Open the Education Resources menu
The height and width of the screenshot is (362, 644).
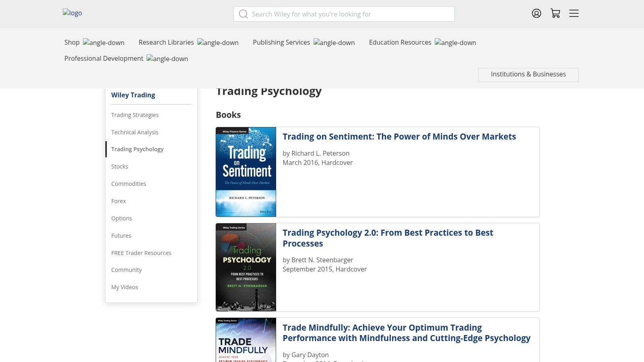click(x=422, y=42)
